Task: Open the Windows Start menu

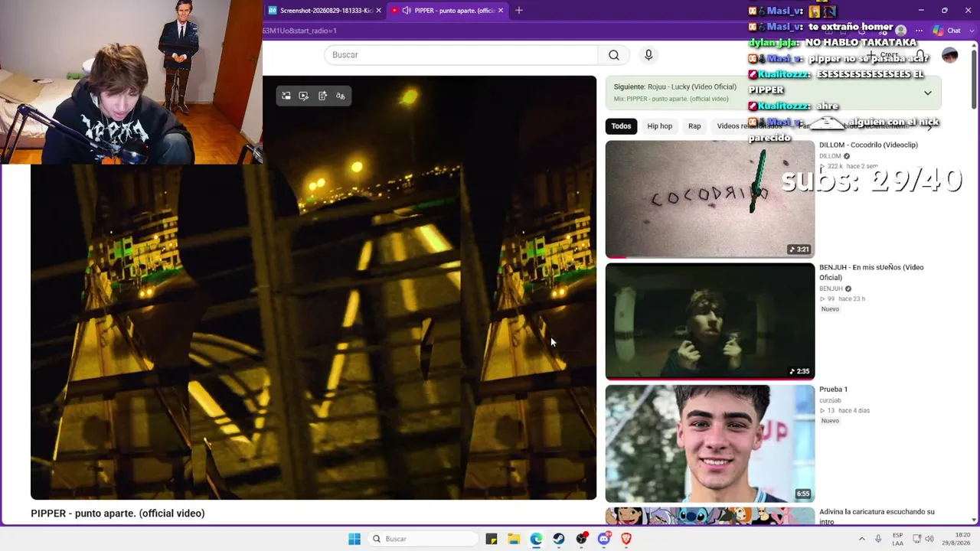Action: pyautogui.click(x=354, y=539)
